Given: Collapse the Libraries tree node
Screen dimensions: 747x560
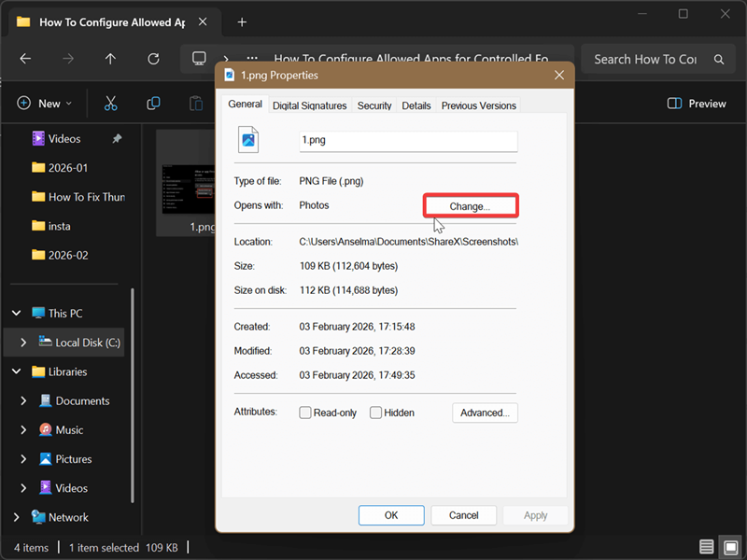Looking at the screenshot, I should pos(16,371).
